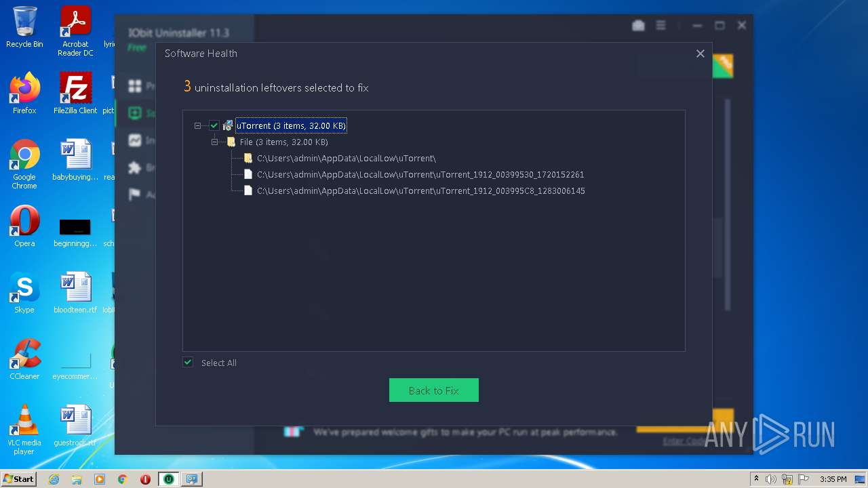Select the uTorrent_1912_00399530_1720152261 file entry
Image resolution: width=868 pixels, height=488 pixels.
click(x=420, y=174)
